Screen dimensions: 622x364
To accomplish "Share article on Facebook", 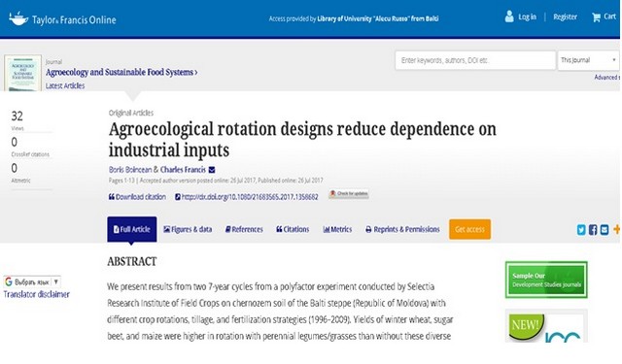I will pos(593,230).
